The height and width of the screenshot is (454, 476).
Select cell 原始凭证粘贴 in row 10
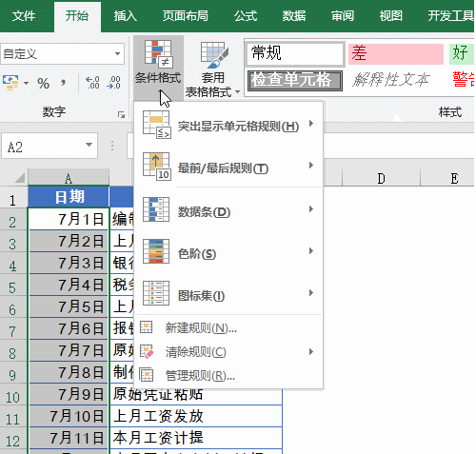point(196,394)
